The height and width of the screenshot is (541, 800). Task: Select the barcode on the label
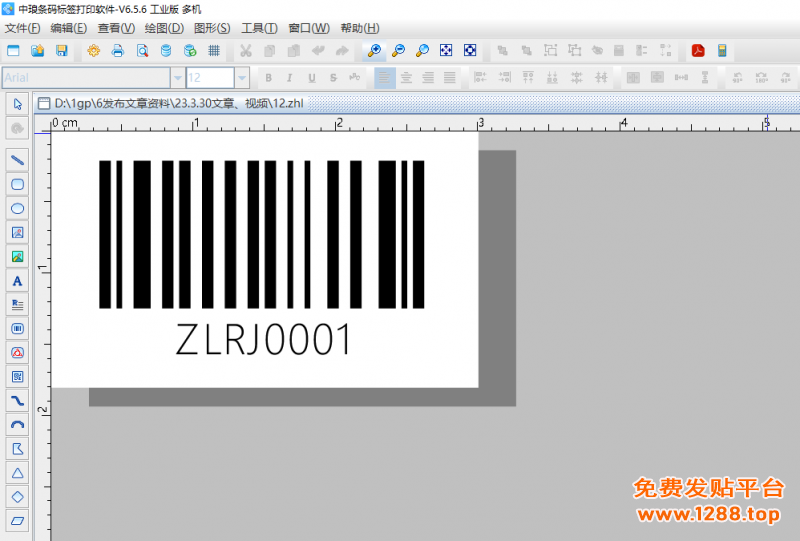(261, 234)
